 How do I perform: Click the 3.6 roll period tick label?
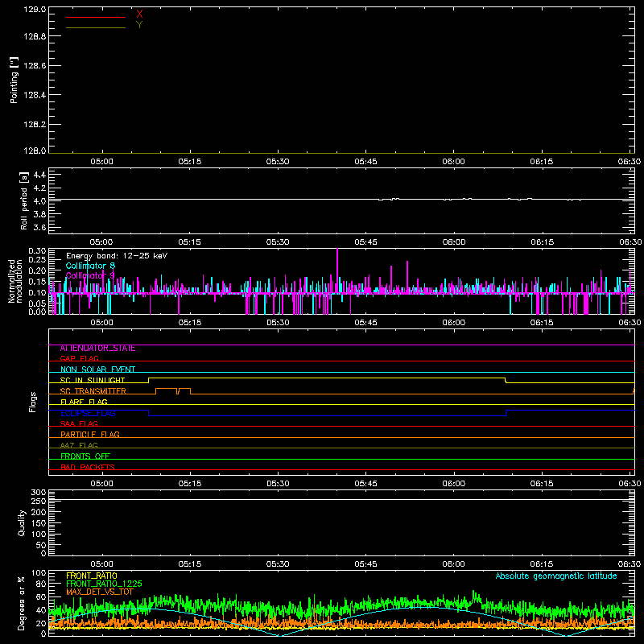point(39,227)
